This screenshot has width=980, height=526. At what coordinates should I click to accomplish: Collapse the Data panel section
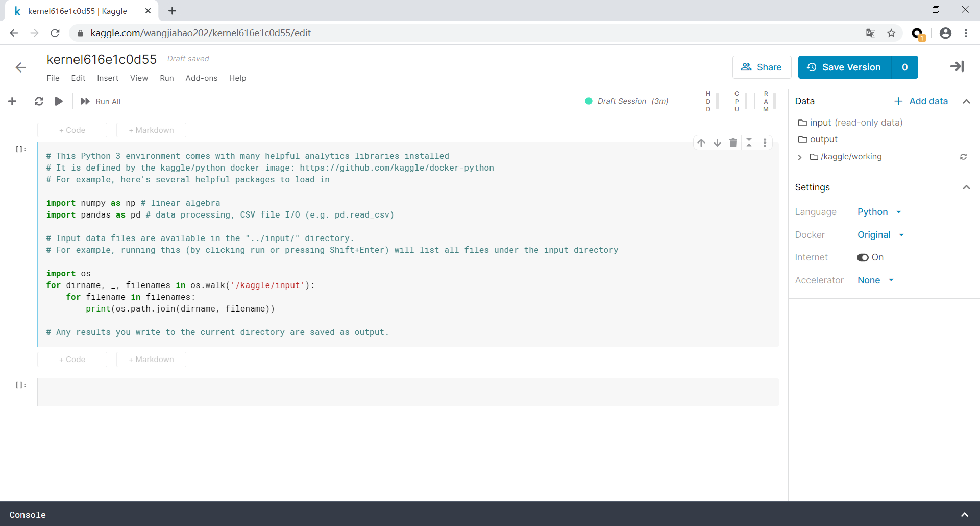(966, 101)
